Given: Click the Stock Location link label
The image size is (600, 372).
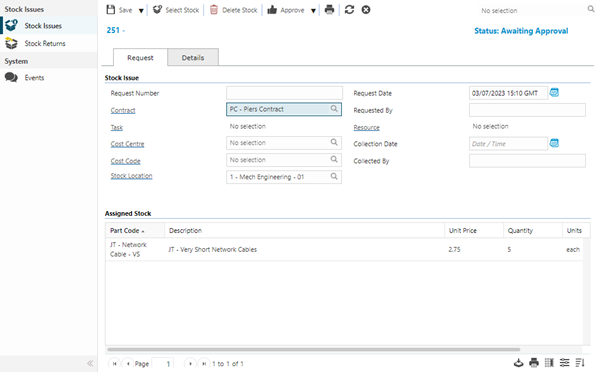Looking at the screenshot, I should click(x=131, y=176).
